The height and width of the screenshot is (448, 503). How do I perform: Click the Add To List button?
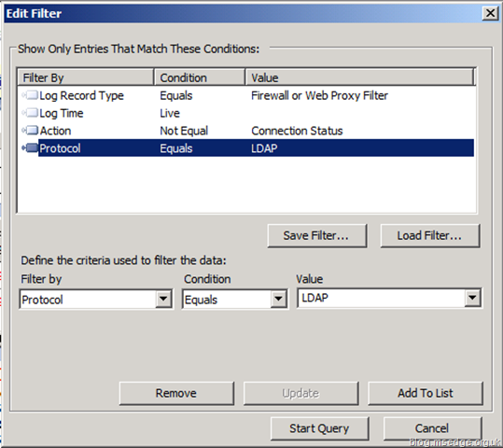point(426,393)
